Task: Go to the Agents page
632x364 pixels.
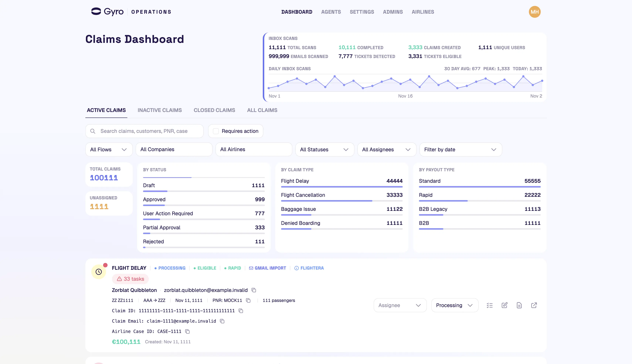Action: tap(331, 12)
